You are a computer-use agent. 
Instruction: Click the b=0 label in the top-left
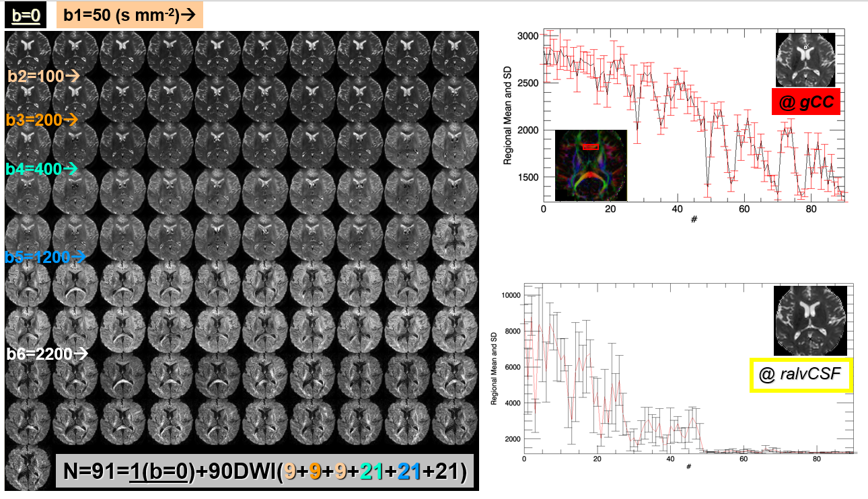pyautogui.click(x=25, y=14)
